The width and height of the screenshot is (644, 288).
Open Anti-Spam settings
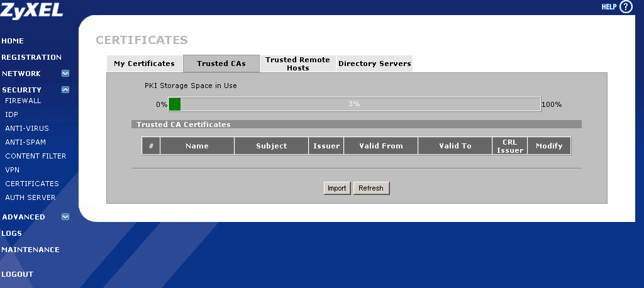25,142
